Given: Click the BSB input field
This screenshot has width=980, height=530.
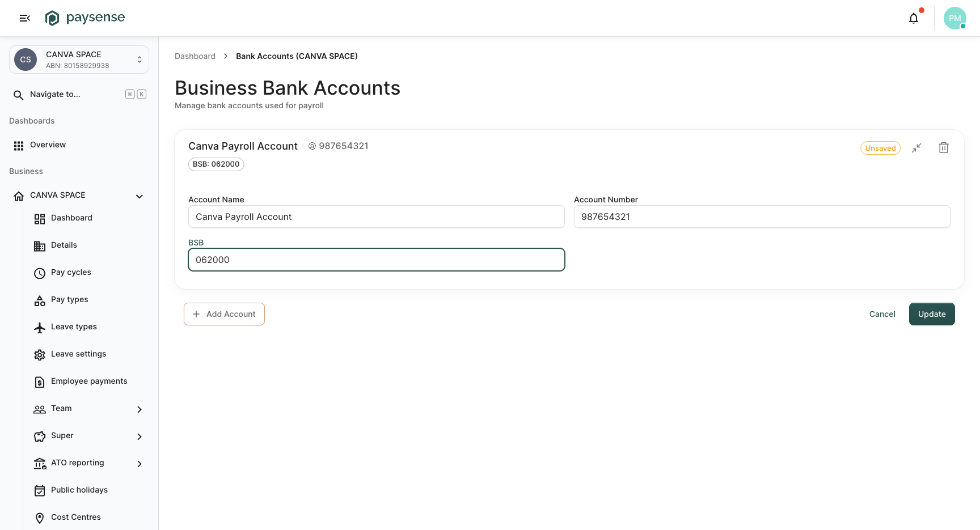Looking at the screenshot, I should [377, 260].
